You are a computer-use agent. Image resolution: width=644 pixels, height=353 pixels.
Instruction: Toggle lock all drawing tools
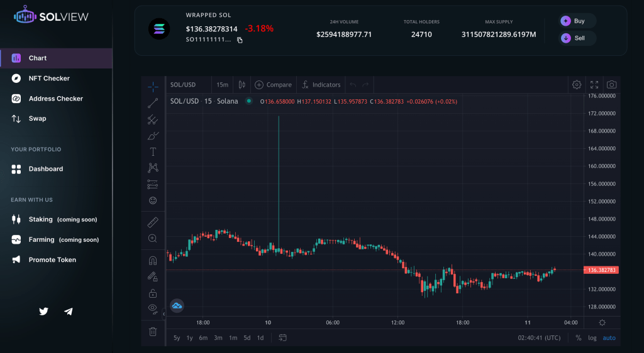153,293
